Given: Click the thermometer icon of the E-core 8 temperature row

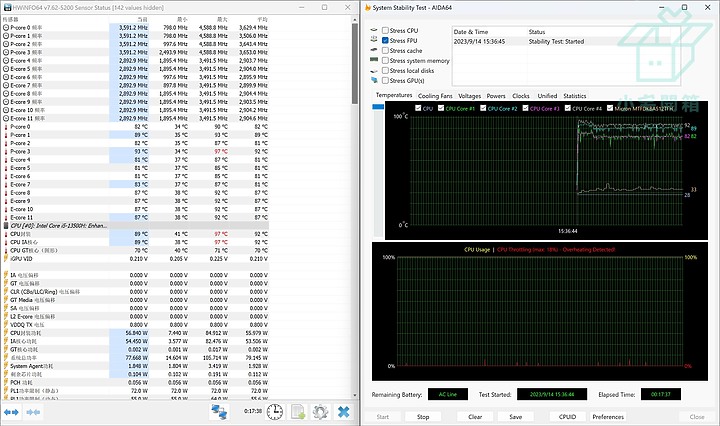Looking at the screenshot, I should tap(6, 193).
